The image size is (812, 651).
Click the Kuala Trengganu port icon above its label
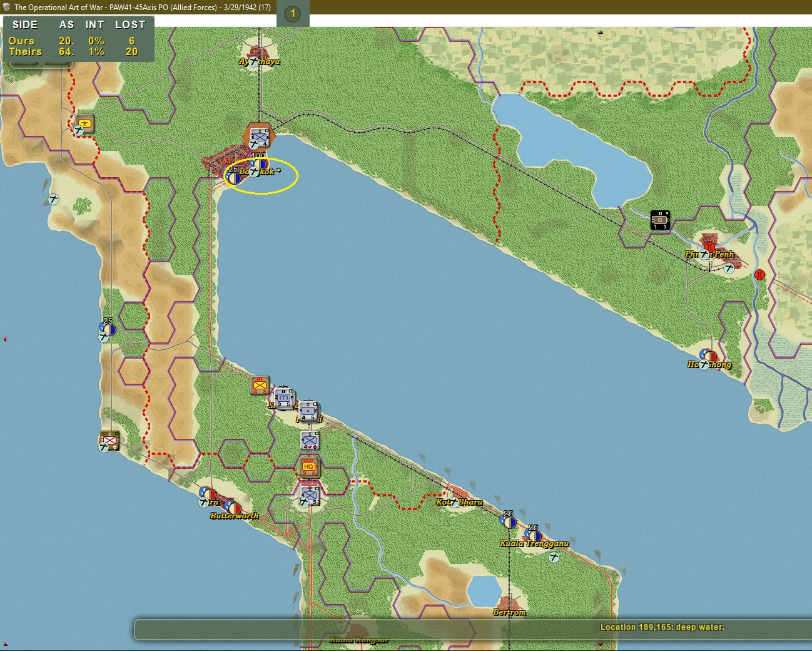click(534, 535)
